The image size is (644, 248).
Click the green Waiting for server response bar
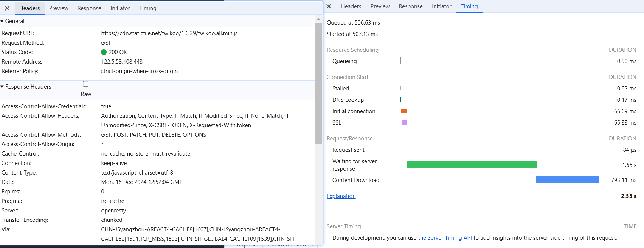point(471,164)
